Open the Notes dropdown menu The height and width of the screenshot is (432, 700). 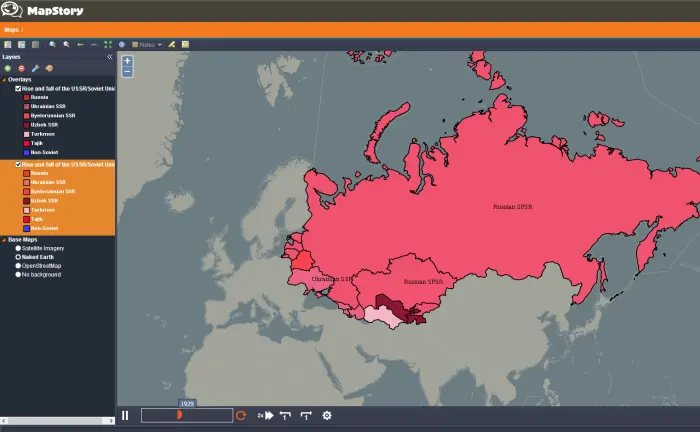tap(147, 45)
